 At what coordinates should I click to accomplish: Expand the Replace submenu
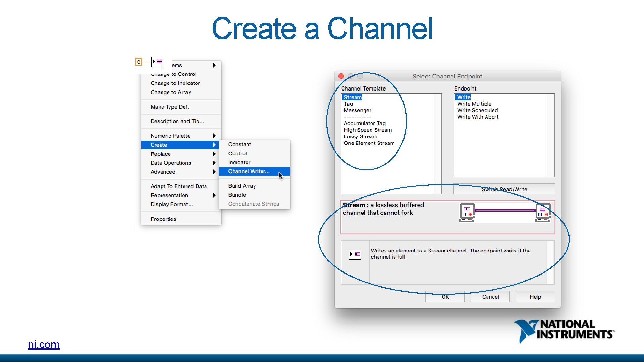point(160,154)
